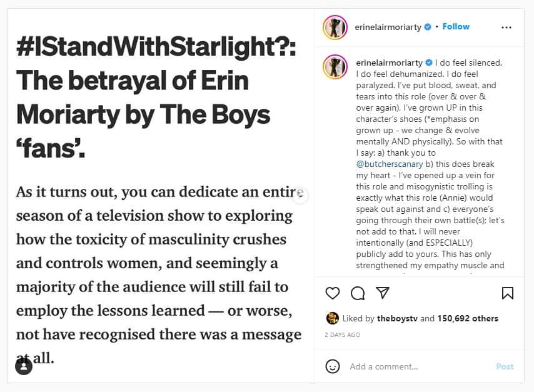Click into the Add a comment field
The image size is (534, 392).
tap(419, 366)
